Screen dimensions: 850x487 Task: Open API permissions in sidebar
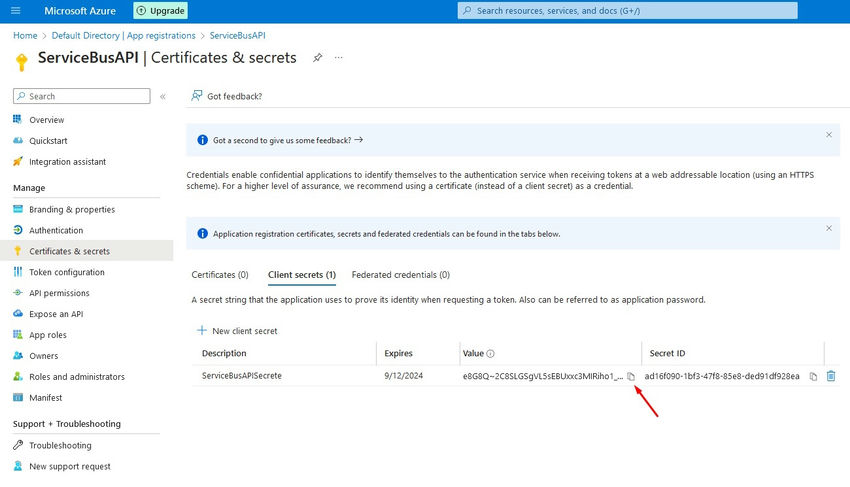pyautogui.click(x=59, y=293)
